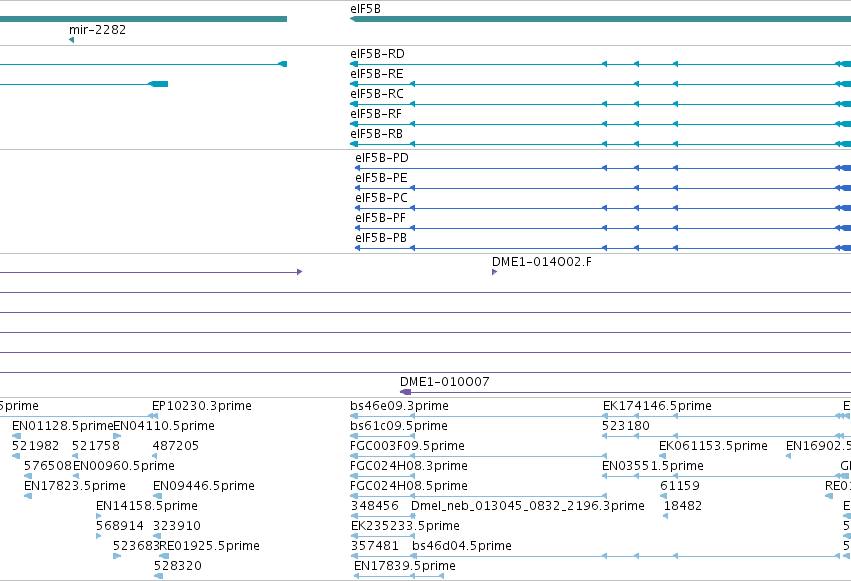Select feature DME1-014002.F
The height and width of the screenshot is (581, 851).
tap(542, 262)
